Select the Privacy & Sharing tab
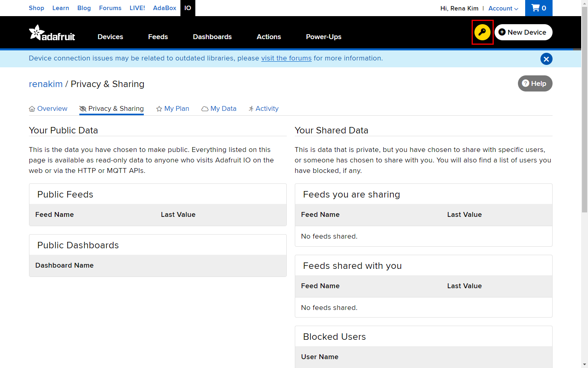 (112, 108)
